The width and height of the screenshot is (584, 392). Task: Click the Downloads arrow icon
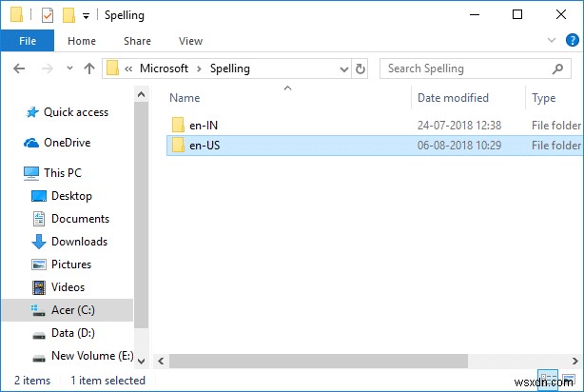point(39,242)
